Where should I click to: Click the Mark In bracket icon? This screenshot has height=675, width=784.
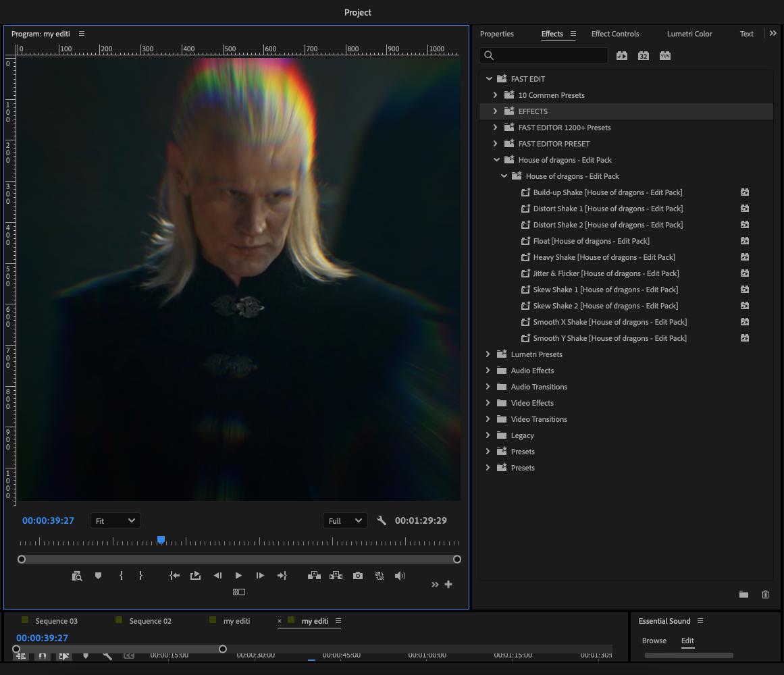click(x=121, y=576)
